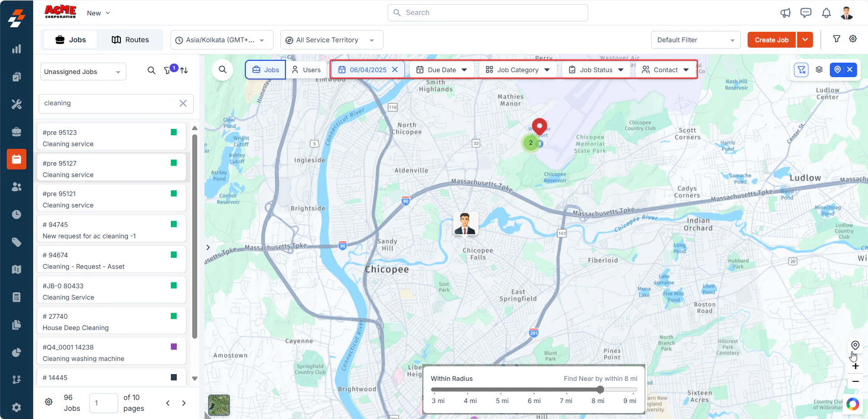Open the All Service Territory dropdown
Viewport: 868px width, 419px height.
point(332,40)
